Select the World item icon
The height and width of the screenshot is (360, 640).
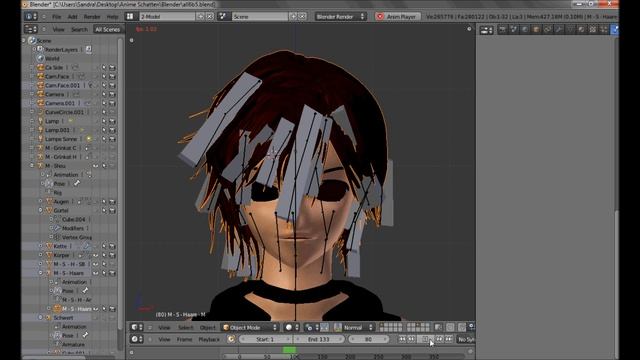[x=40, y=58]
